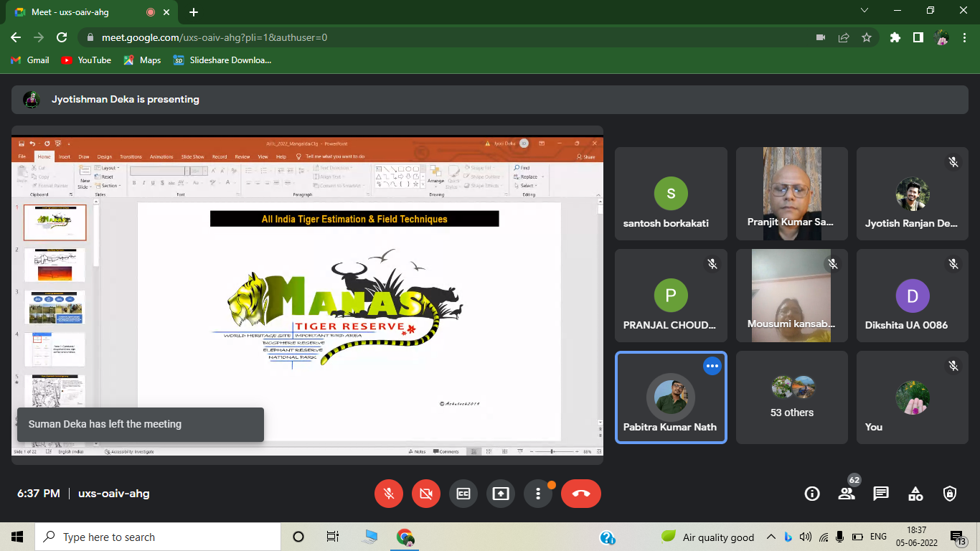Open Gmail bookmark
Screen dimensions: 980x551
pos(30,60)
